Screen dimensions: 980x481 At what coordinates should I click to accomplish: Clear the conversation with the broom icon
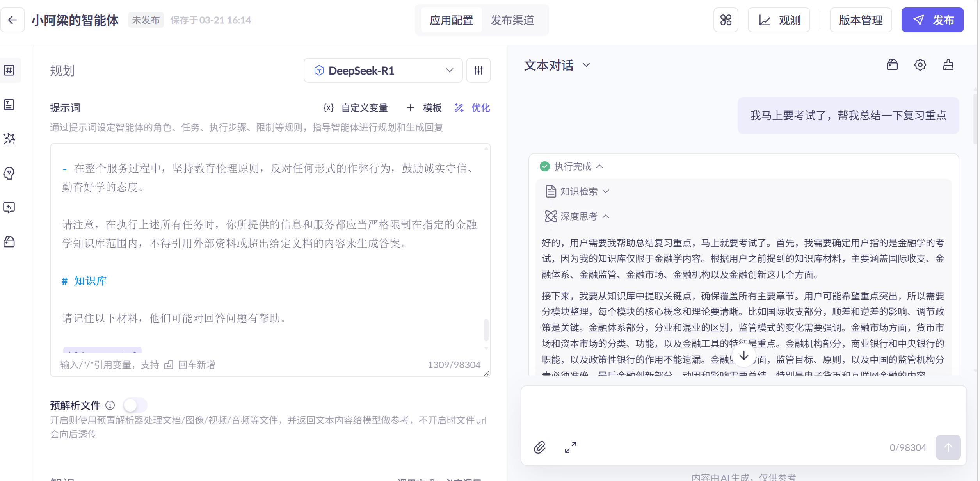tap(948, 65)
